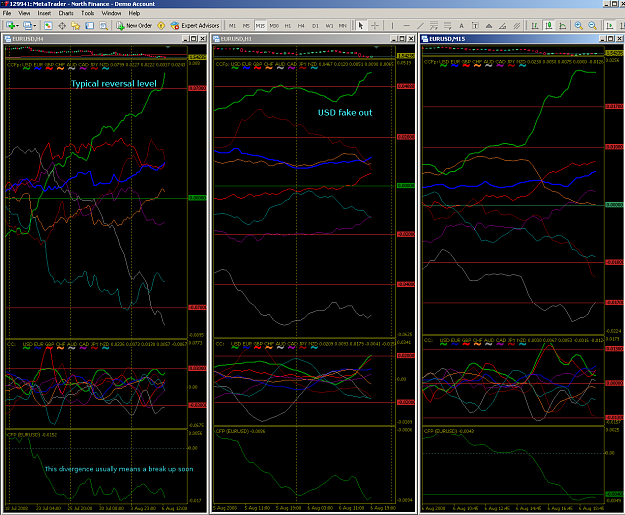The image size is (625, 515).
Task: Set chart type to Line Chart
Action: pyautogui.click(x=562, y=26)
